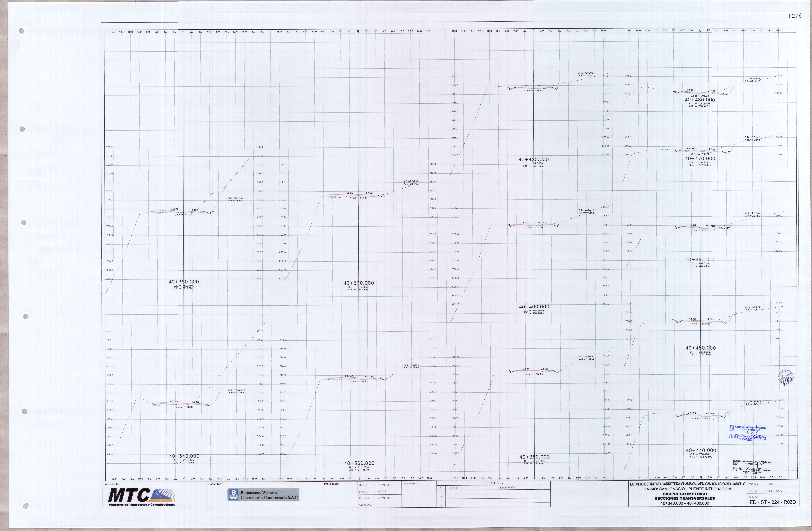Click the MTC ministry logo
This screenshot has height=531, width=812.
click(142, 497)
